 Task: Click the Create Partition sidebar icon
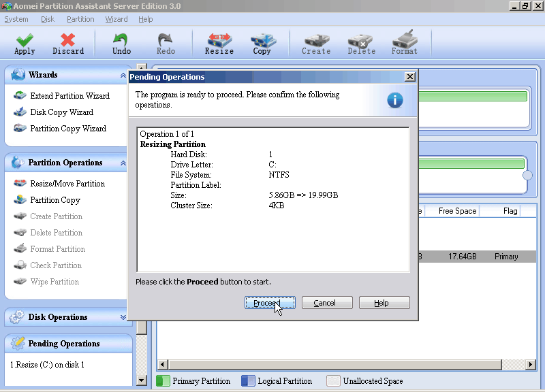coord(20,216)
